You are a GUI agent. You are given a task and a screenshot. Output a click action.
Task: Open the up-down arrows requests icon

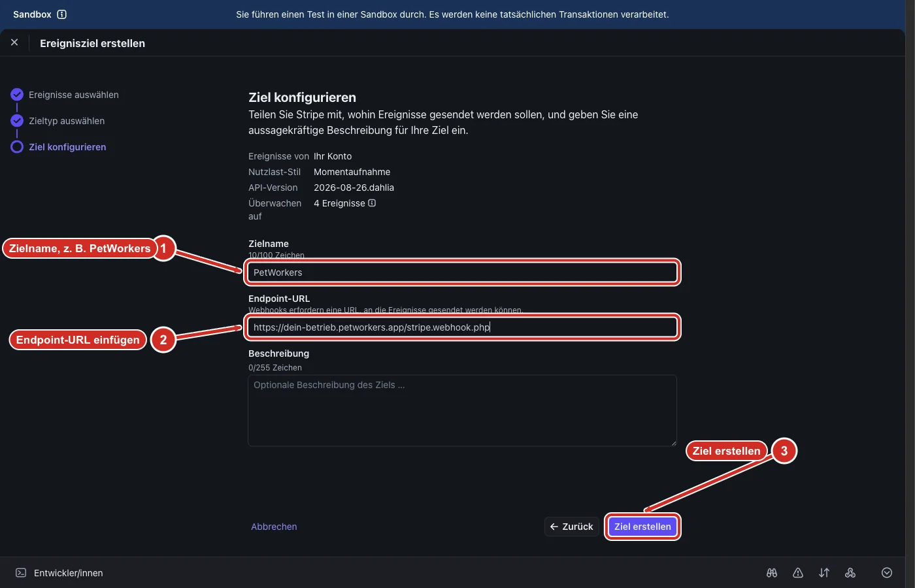click(824, 573)
